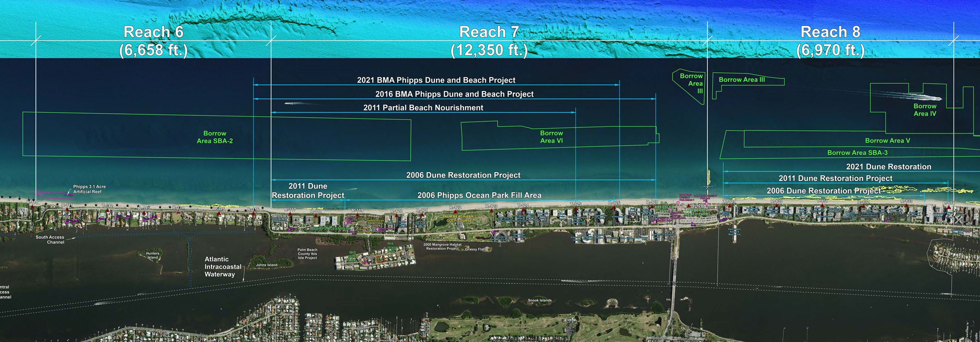Select the Reach 6 section title
The width and height of the screenshot is (980, 342).
click(153, 32)
